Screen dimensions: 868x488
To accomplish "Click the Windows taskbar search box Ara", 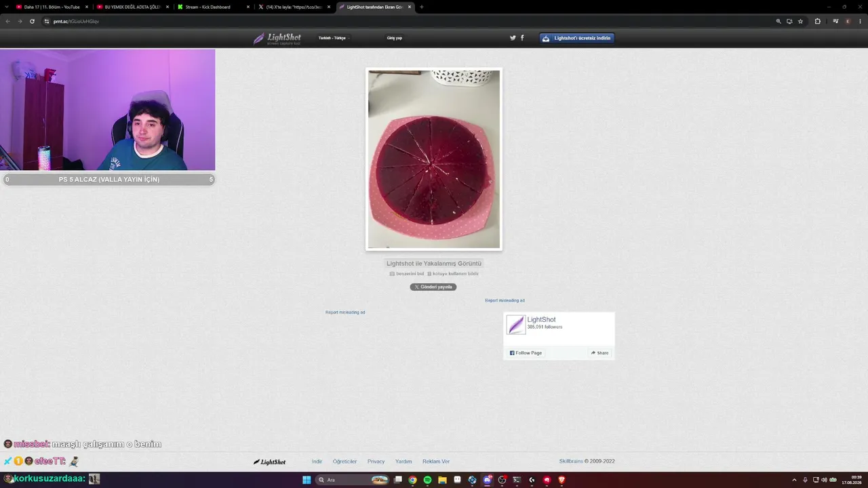I will (353, 480).
